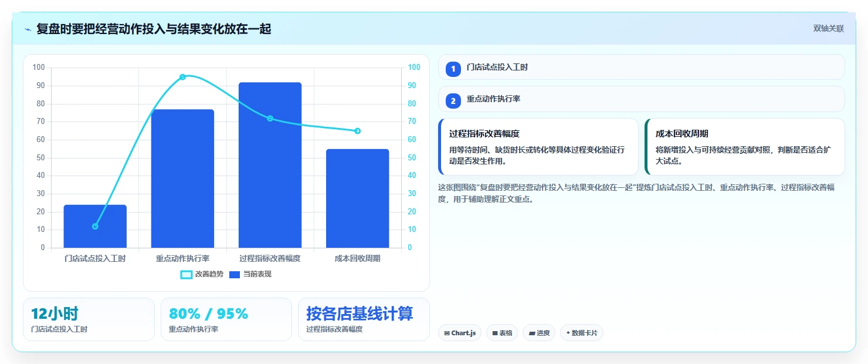Image resolution: width=868 pixels, height=364 pixels.
Task: Click the x-axis label 成本回收周期
Action: [358, 258]
